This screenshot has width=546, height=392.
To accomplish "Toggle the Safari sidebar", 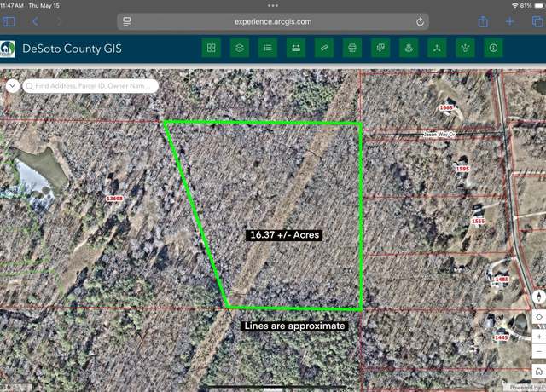I will 9,21.
